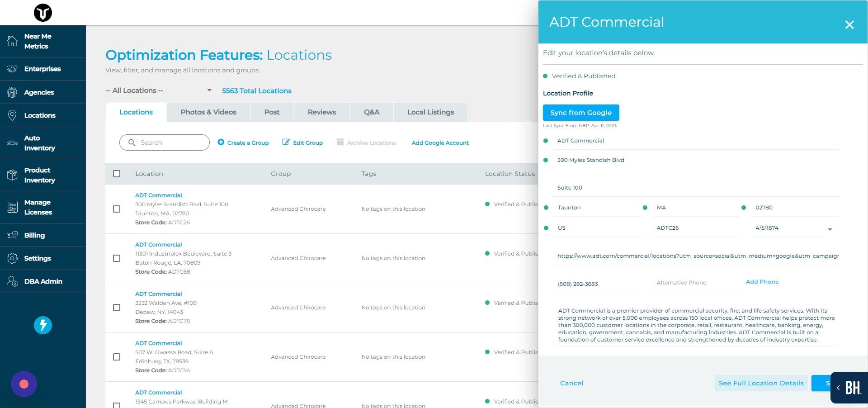Expand the opening date dropdown showing 4/5/1874

click(830, 229)
